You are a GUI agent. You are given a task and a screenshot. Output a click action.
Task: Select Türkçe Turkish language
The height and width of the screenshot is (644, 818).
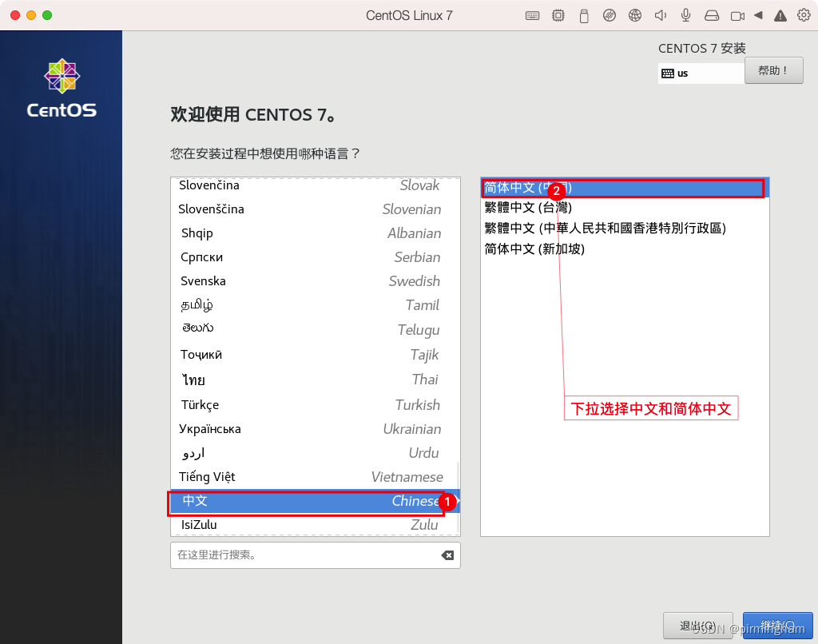click(x=313, y=405)
